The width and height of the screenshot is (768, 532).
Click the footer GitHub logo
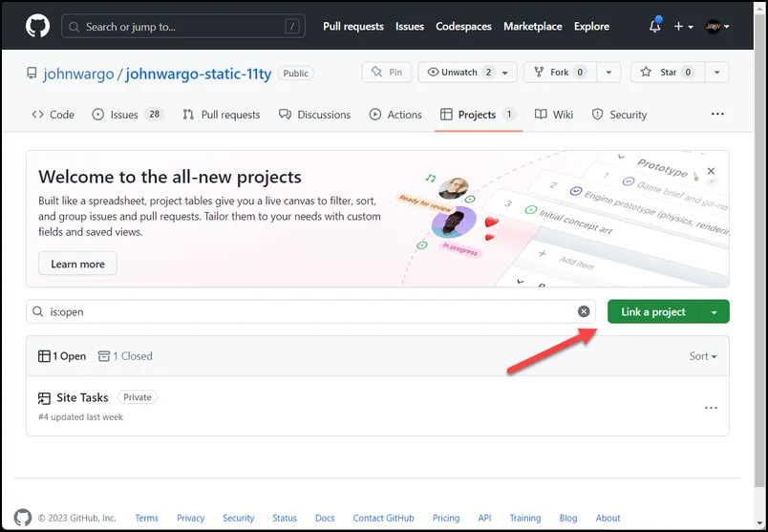[x=23, y=518]
